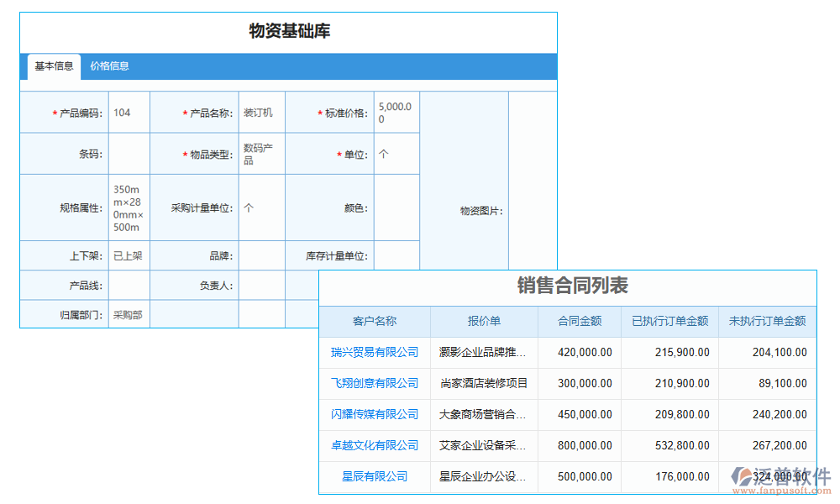Click the 单位 field showing 个
840x504 pixels.
(x=396, y=153)
